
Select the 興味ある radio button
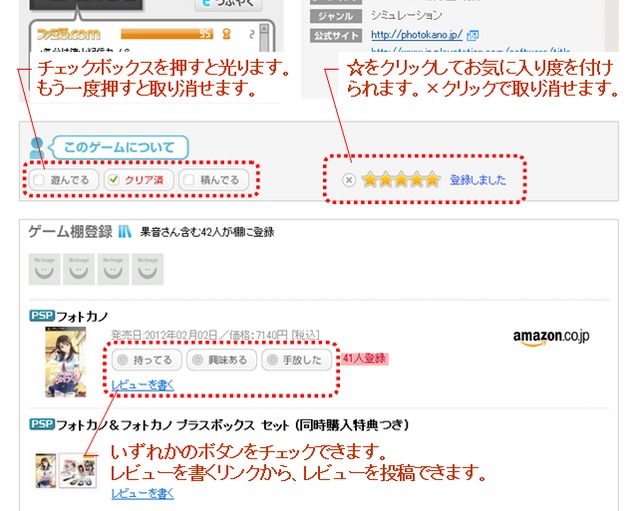coord(198,360)
